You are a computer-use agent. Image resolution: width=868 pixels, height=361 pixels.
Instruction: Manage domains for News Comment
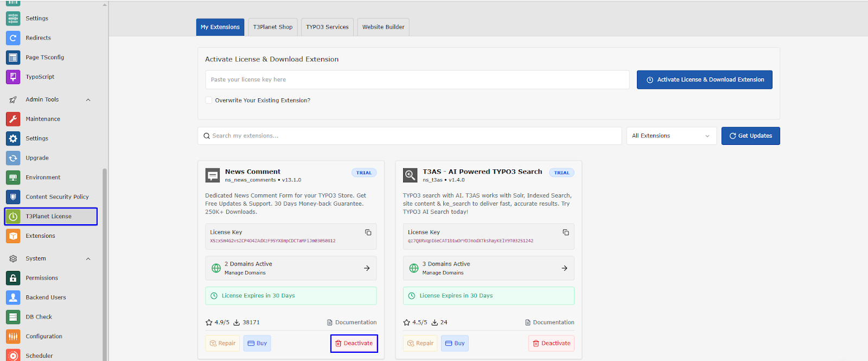(291, 268)
